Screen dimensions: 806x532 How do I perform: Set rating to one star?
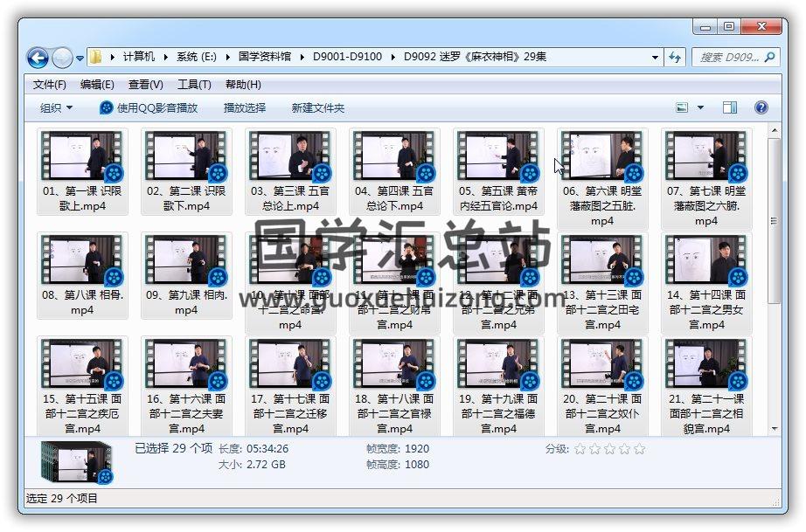[x=580, y=449]
